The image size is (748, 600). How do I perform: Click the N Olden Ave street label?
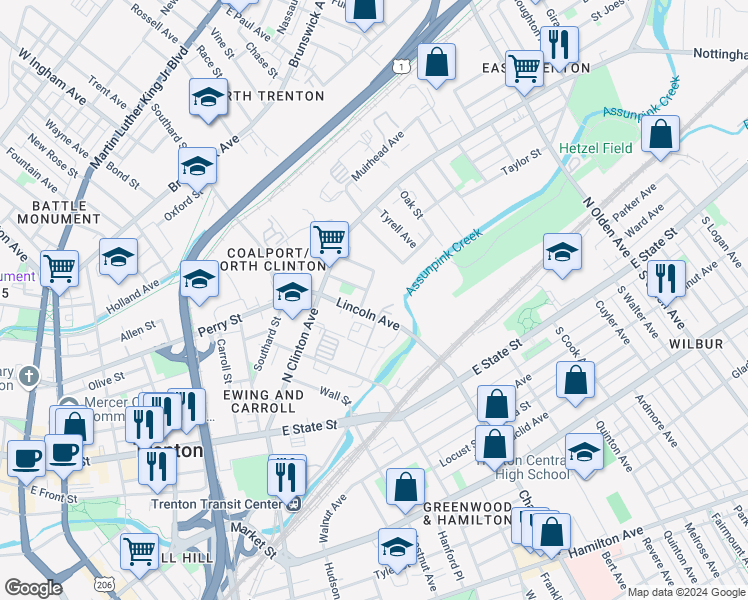[606, 229]
